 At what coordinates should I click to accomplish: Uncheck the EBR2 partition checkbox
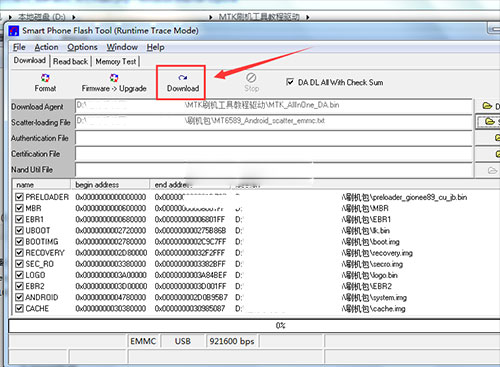click(19, 286)
